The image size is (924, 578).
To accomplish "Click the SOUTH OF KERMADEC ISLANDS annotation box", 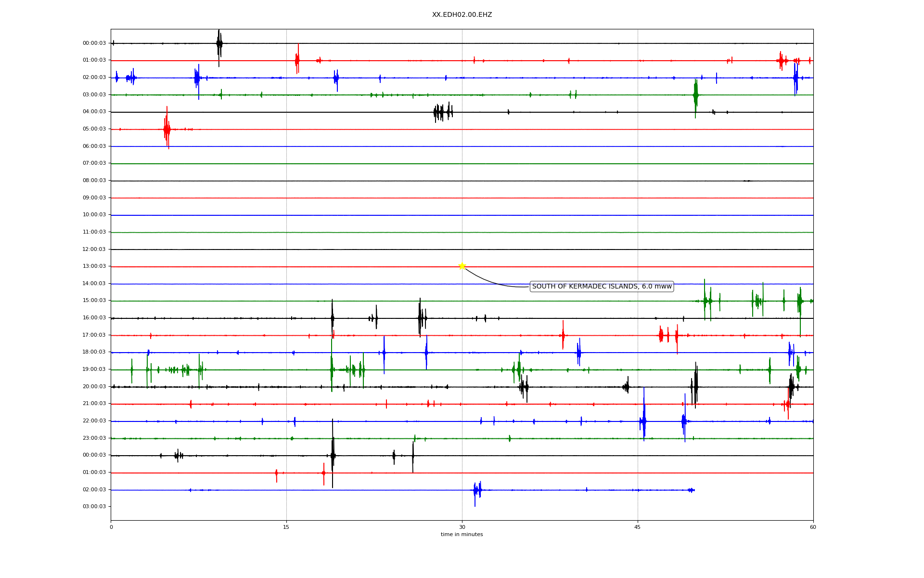I will point(602,287).
